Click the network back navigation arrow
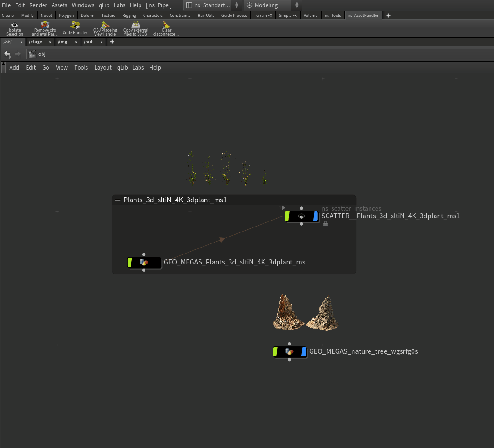Image resolution: width=494 pixels, height=448 pixels. click(x=7, y=54)
